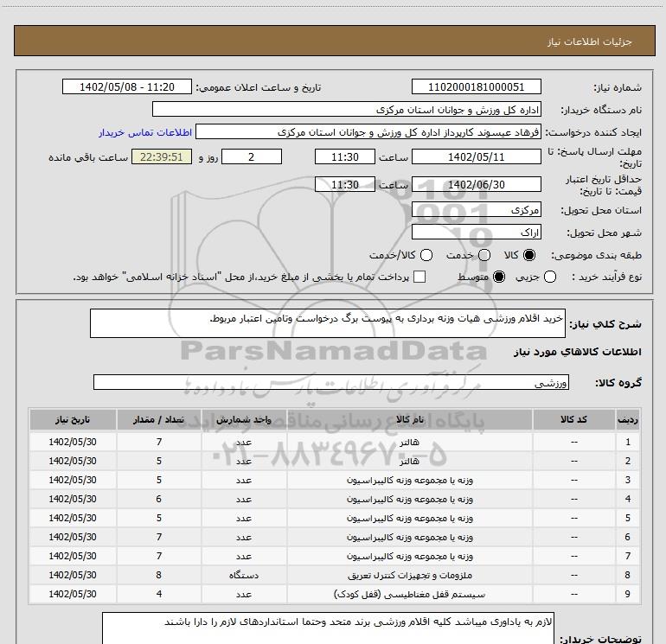Viewport: 666px width, 644px height.
Task: Click date 1402/05/30 in row 9
Action: coord(73,595)
